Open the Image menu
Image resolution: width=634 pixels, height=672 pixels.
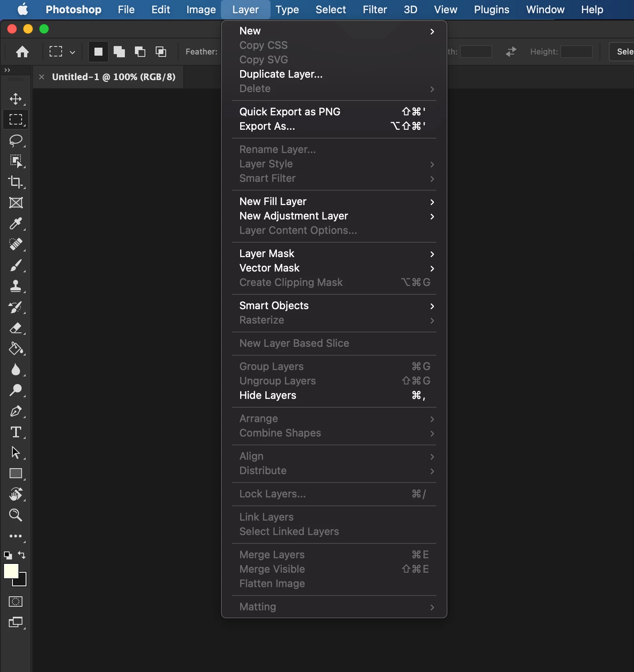(x=201, y=10)
